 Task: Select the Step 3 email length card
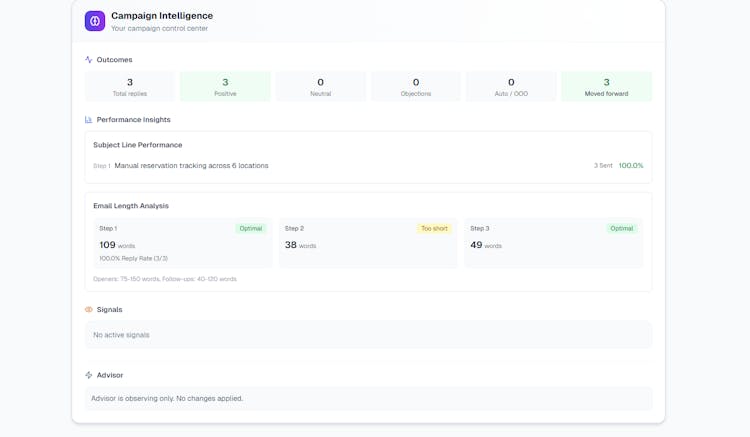click(553, 244)
